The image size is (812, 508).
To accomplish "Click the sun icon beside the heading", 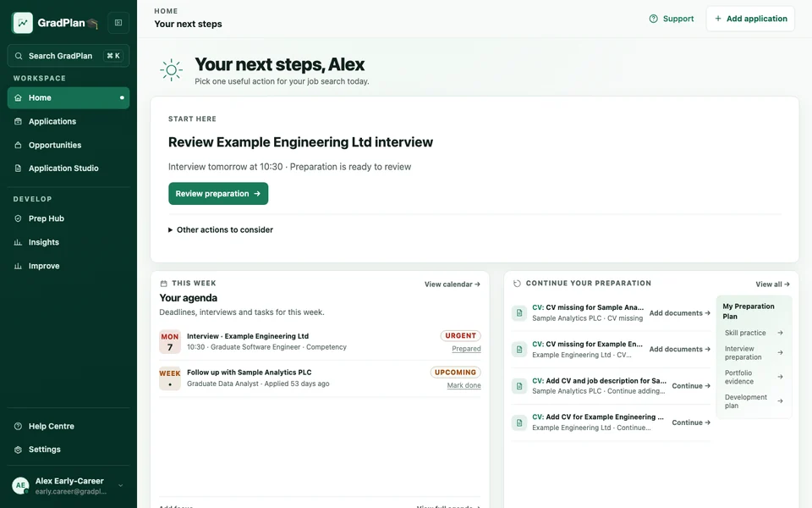I will pyautogui.click(x=172, y=69).
